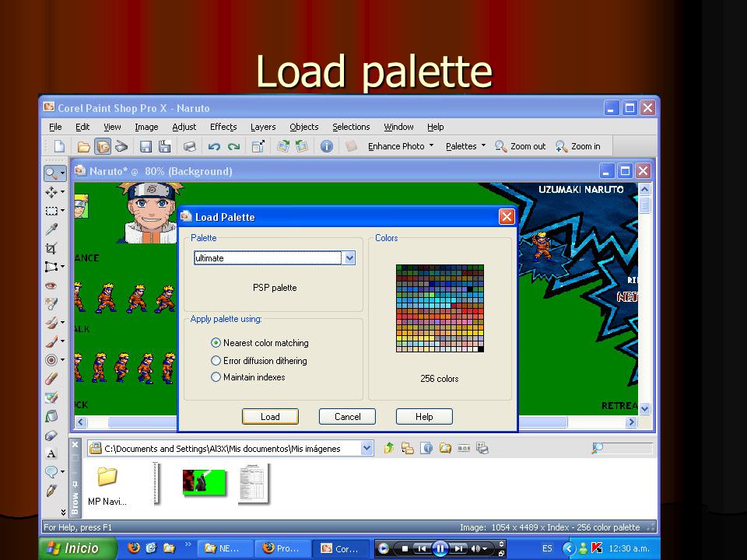Click the Undo arrow icon
Screen dimensions: 747x560
tap(215, 146)
